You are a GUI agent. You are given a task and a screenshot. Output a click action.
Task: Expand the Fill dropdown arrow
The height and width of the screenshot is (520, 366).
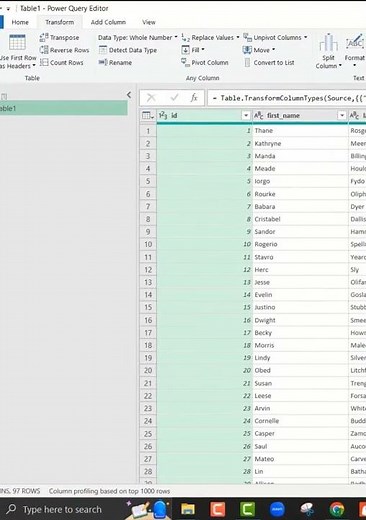pos(203,50)
